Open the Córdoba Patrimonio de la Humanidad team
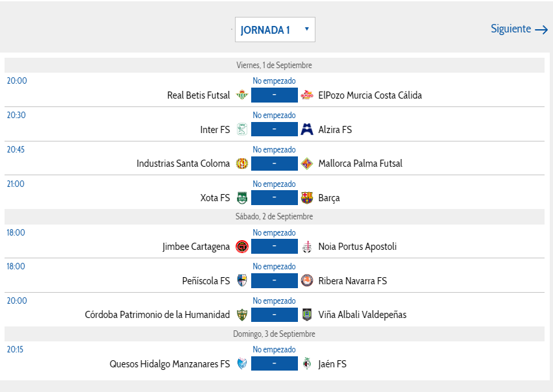 point(157,315)
